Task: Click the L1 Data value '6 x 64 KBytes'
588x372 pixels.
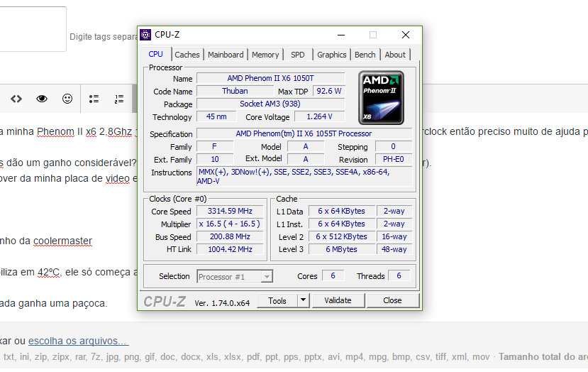Action: point(342,211)
